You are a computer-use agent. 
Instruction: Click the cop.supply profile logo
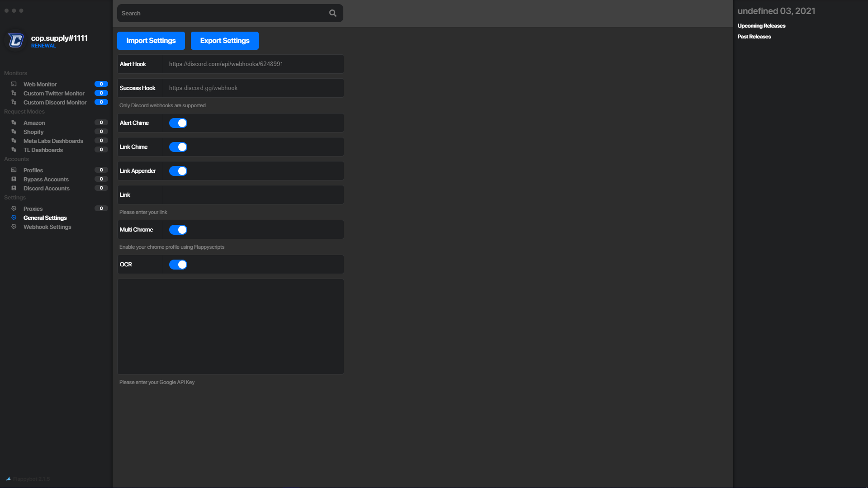click(16, 41)
